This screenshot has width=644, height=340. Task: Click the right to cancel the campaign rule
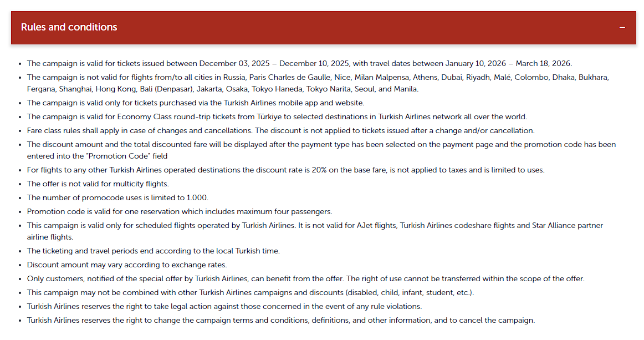281,320
